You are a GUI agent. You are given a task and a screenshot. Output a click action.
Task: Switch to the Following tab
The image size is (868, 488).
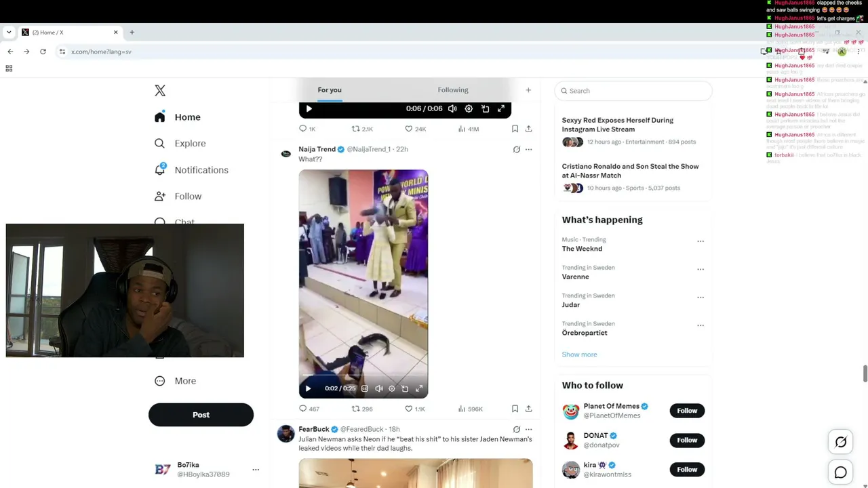453,90
